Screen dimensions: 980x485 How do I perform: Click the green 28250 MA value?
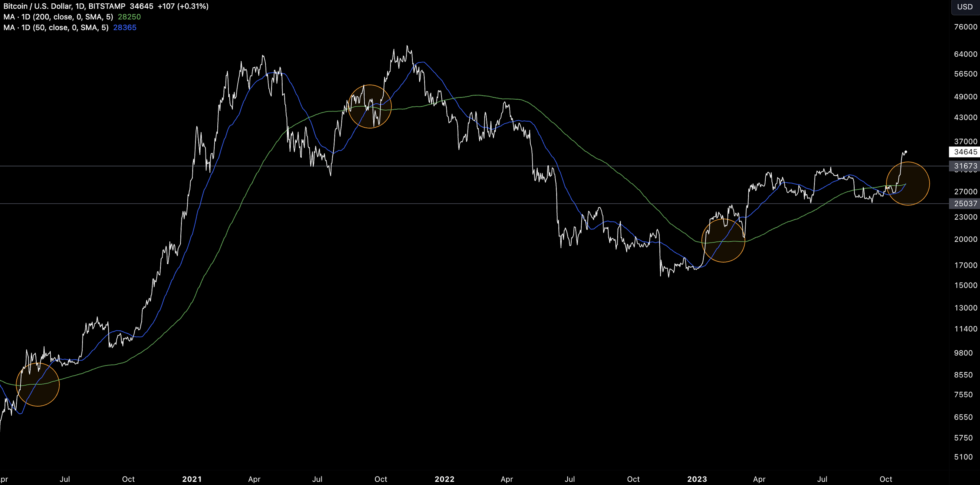129,17
